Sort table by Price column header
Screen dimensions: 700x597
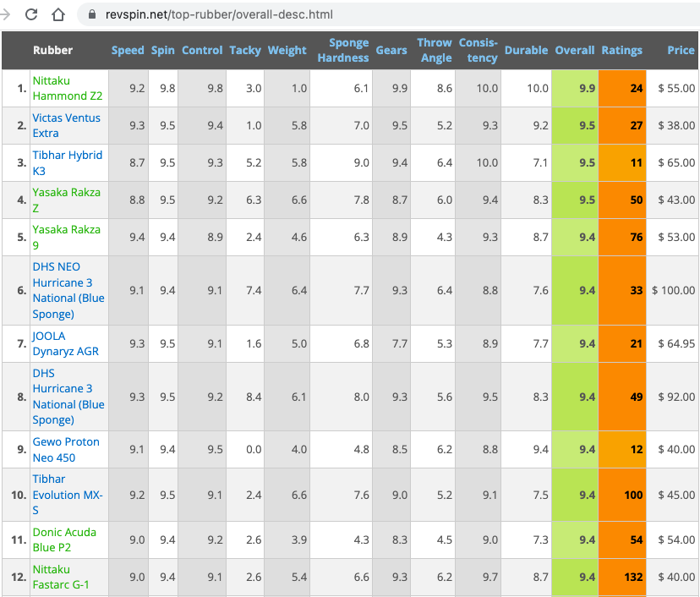[x=680, y=51]
